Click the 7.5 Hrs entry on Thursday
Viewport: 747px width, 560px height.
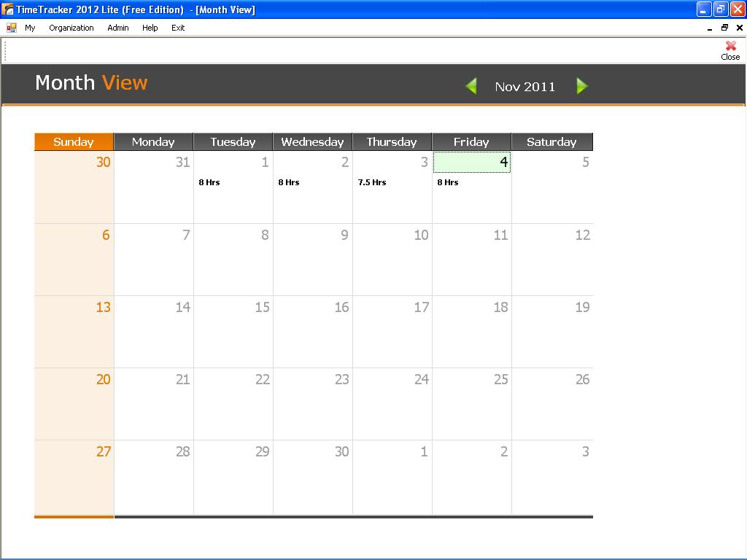coord(372,182)
